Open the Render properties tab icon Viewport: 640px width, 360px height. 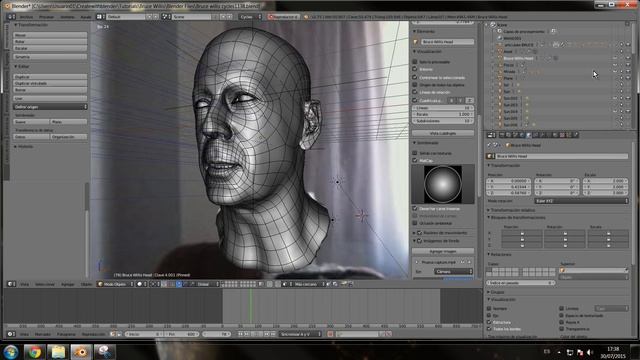[502, 135]
